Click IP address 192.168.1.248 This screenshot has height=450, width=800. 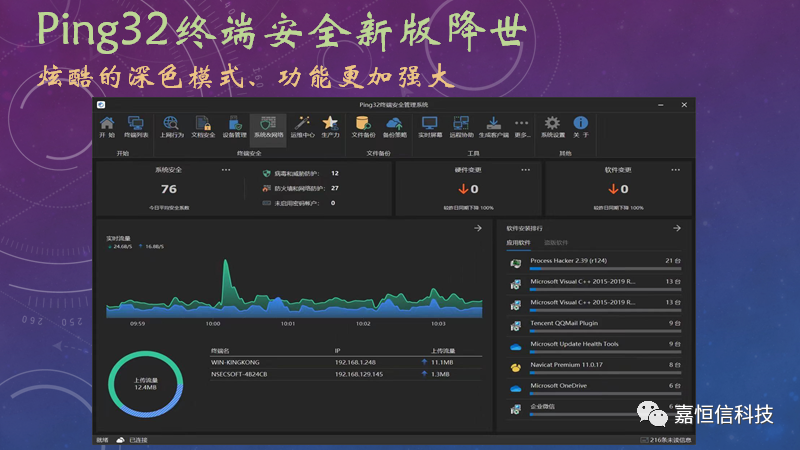click(x=355, y=362)
